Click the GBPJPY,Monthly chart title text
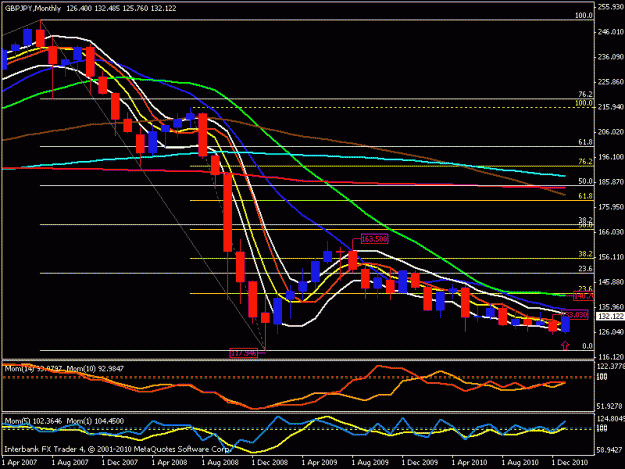Screen dimensions: 625x469 (33, 8)
